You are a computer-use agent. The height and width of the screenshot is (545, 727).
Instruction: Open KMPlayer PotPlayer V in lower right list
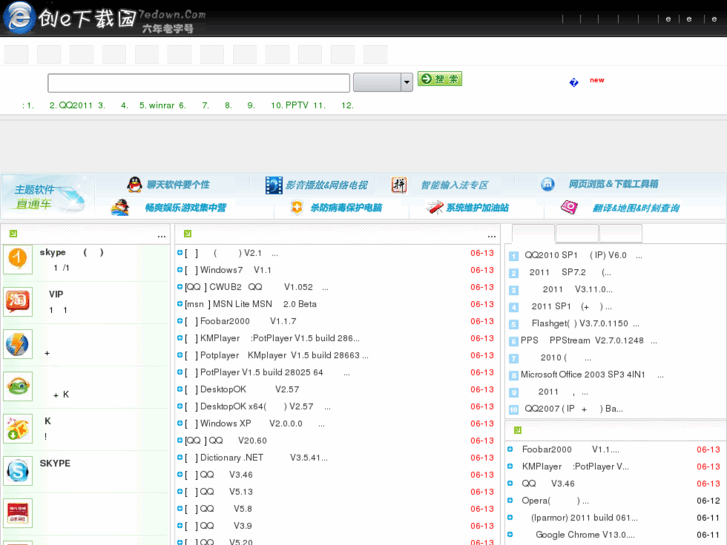point(575,467)
